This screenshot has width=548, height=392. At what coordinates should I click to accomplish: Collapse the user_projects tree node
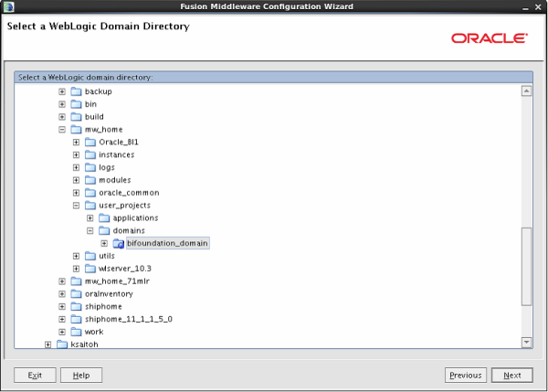77,206
